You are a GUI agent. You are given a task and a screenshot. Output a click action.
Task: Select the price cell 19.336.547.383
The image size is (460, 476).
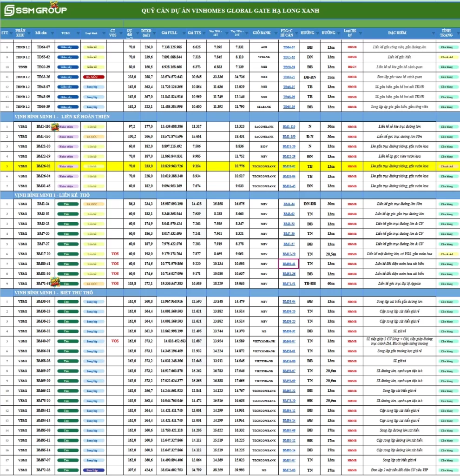click(171, 284)
